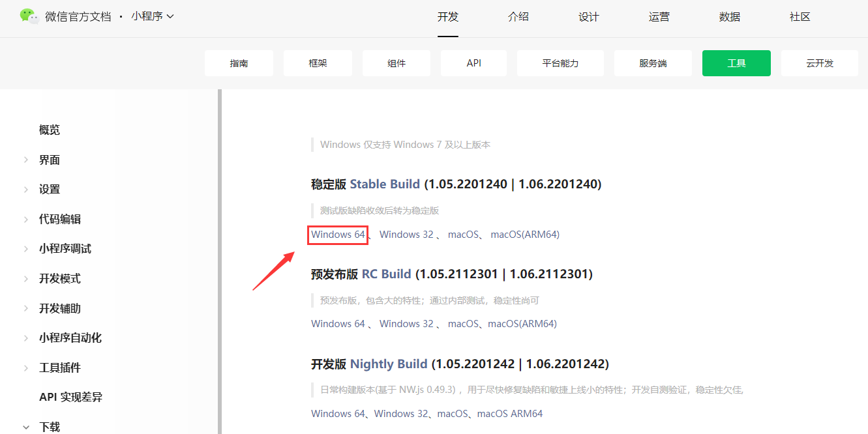Open 下载 sidebar item
The height and width of the screenshot is (434, 868).
point(50,427)
